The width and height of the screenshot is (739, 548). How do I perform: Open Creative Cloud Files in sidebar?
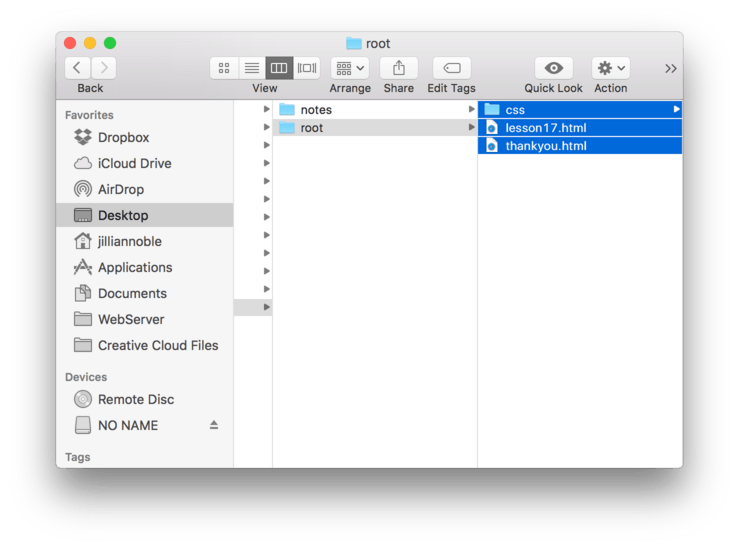[x=145, y=345]
